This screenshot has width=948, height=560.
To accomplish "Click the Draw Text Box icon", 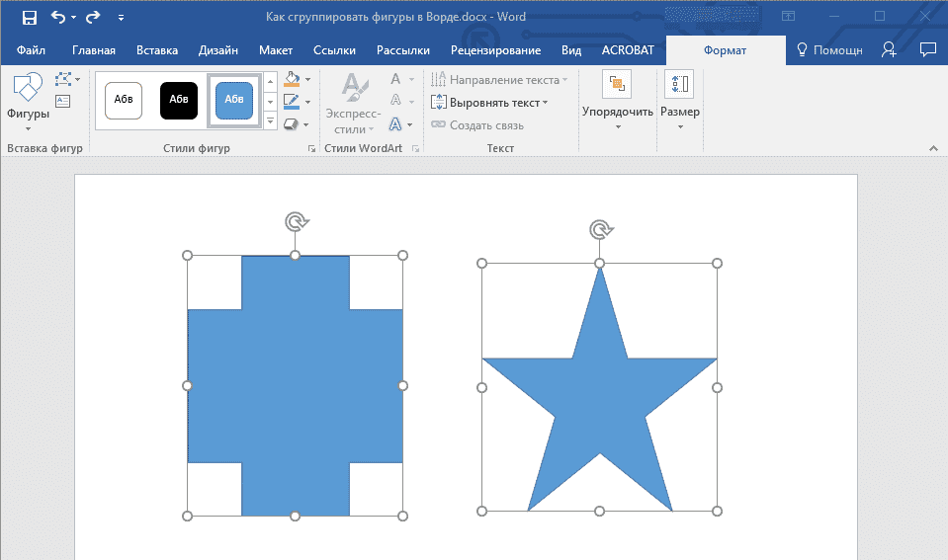I will coord(63,101).
